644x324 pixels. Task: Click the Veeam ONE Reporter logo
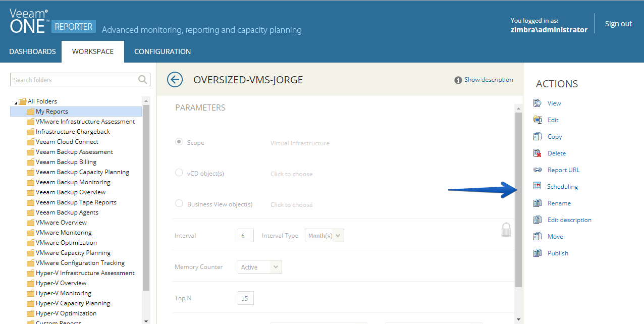coord(52,22)
